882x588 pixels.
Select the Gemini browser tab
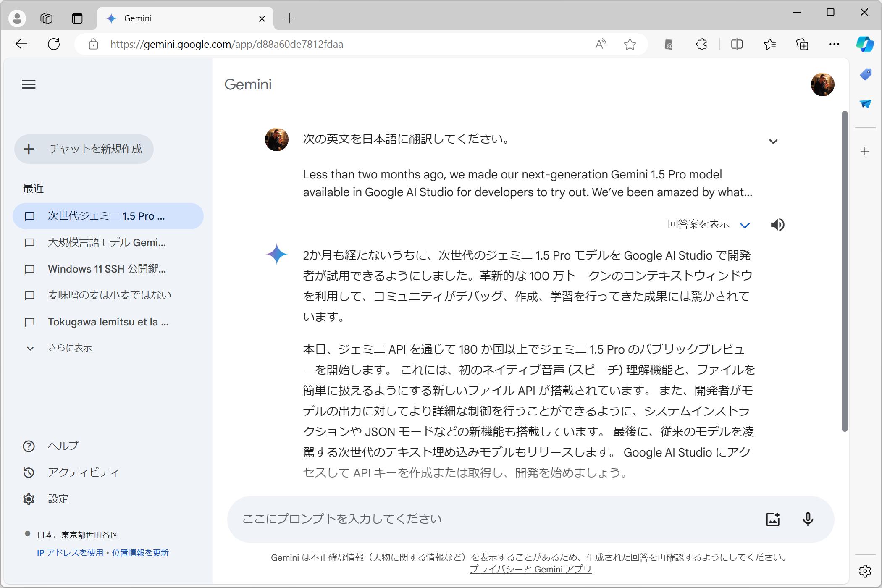pyautogui.click(x=185, y=18)
